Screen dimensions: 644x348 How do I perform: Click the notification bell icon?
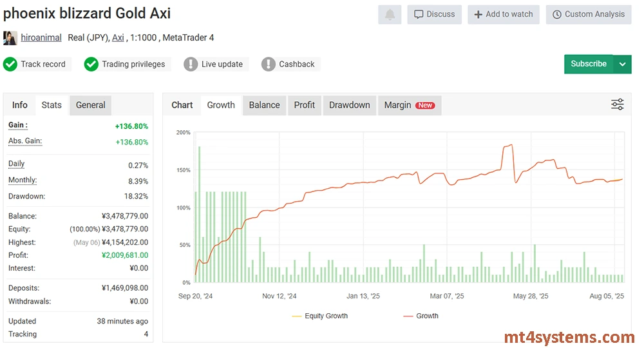pos(390,14)
